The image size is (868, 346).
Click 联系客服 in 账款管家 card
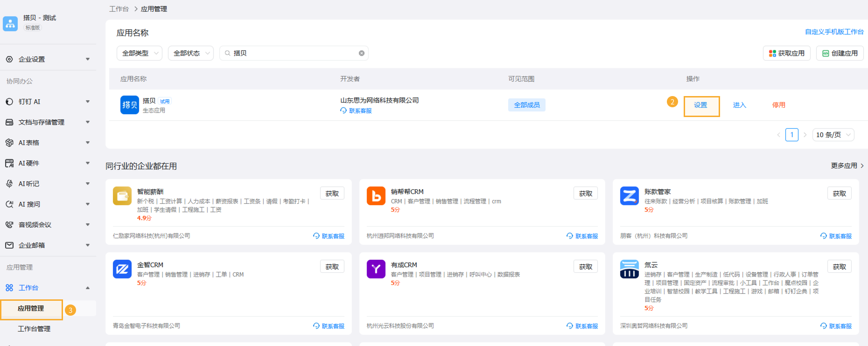click(836, 236)
